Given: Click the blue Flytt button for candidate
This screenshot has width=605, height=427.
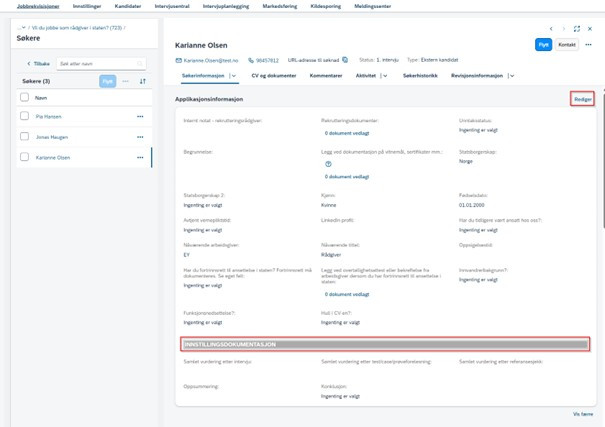Looking at the screenshot, I should click(543, 45).
